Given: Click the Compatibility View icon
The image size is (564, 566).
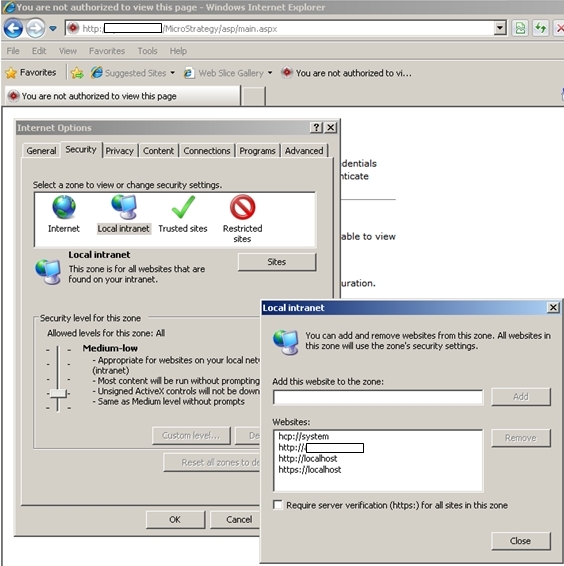Looking at the screenshot, I should 520,28.
